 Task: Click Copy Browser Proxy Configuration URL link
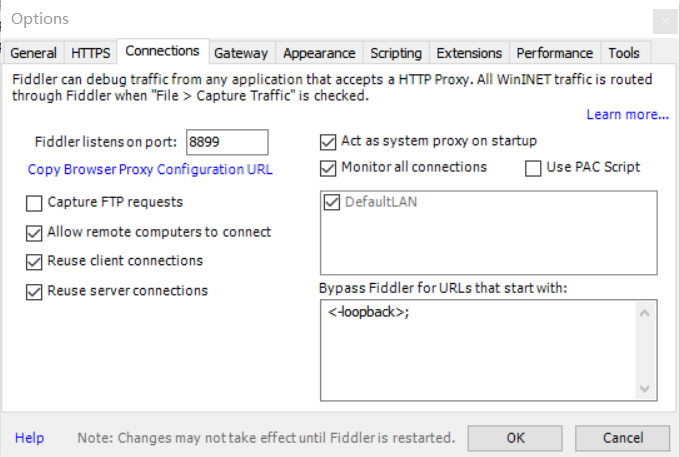pyautogui.click(x=150, y=169)
